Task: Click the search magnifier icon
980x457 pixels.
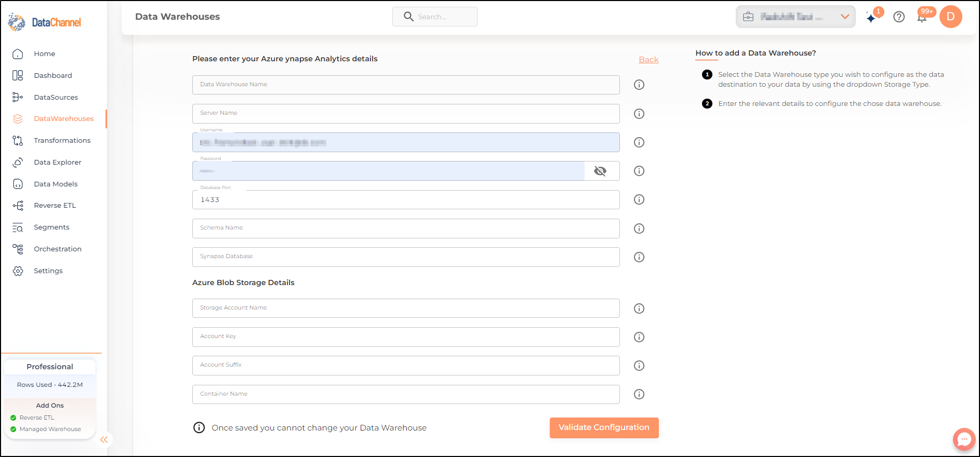Action: (x=408, y=17)
